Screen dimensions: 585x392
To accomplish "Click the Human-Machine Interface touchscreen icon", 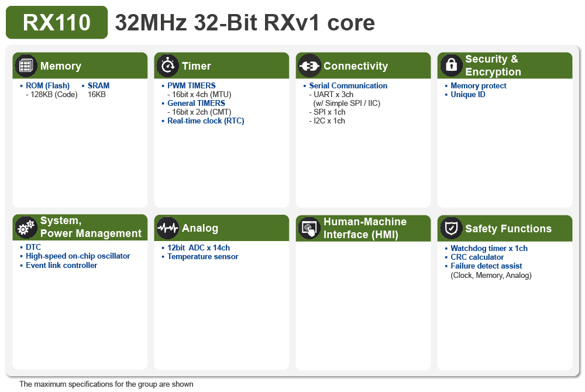I will [309, 227].
